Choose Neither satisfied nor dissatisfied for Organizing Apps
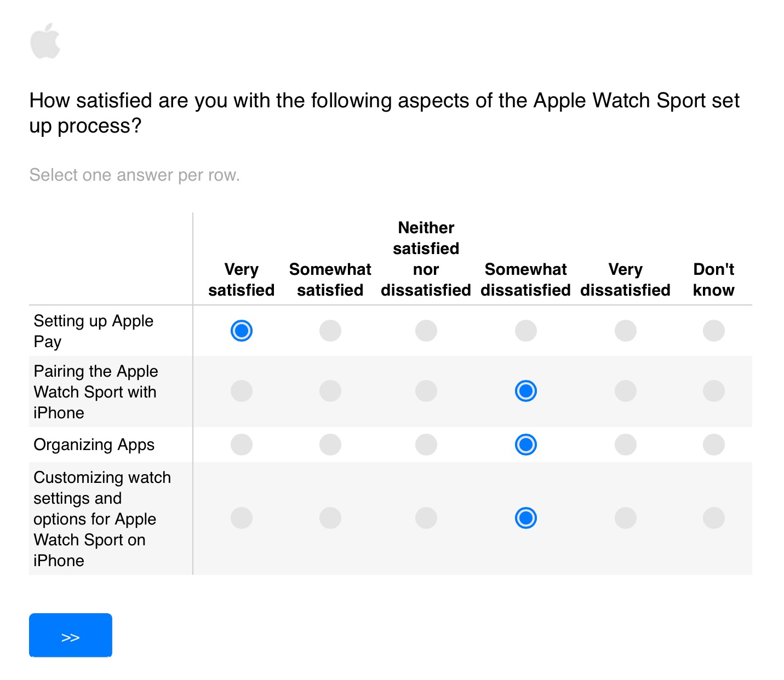The height and width of the screenshot is (680, 784). (x=426, y=445)
